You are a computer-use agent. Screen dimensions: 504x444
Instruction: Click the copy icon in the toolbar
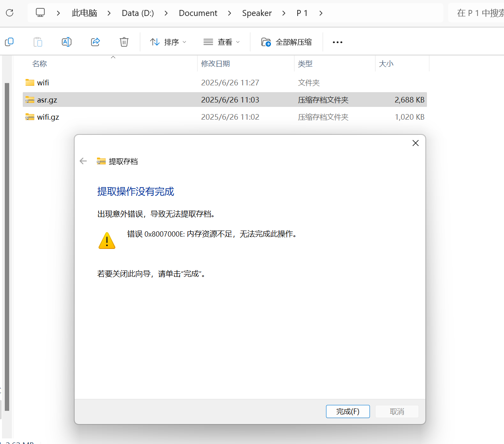pos(9,41)
